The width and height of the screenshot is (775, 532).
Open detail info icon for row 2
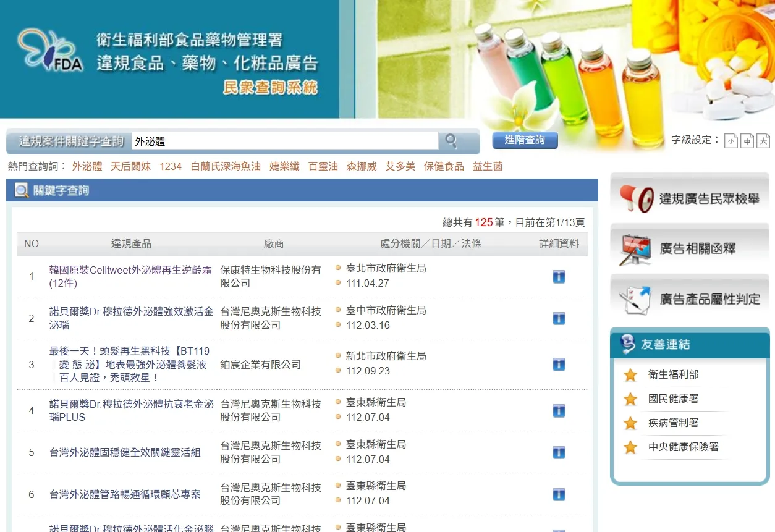click(x=559, y=318)
